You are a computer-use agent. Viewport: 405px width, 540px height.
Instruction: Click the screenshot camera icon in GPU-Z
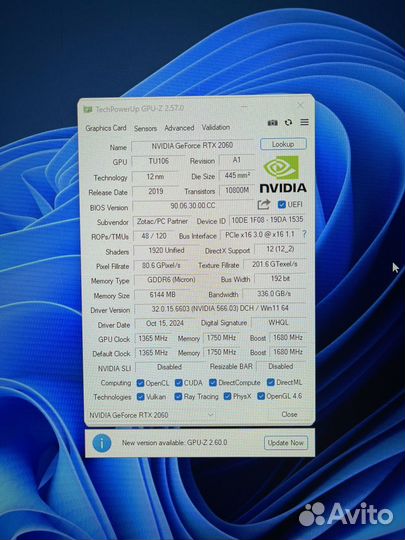click(272, 123)
